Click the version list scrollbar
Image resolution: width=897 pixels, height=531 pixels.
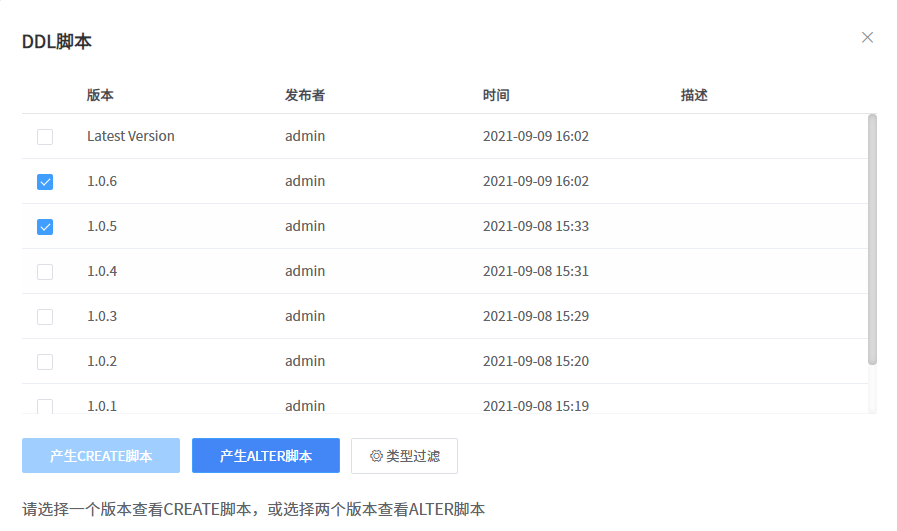coord(872,239)
